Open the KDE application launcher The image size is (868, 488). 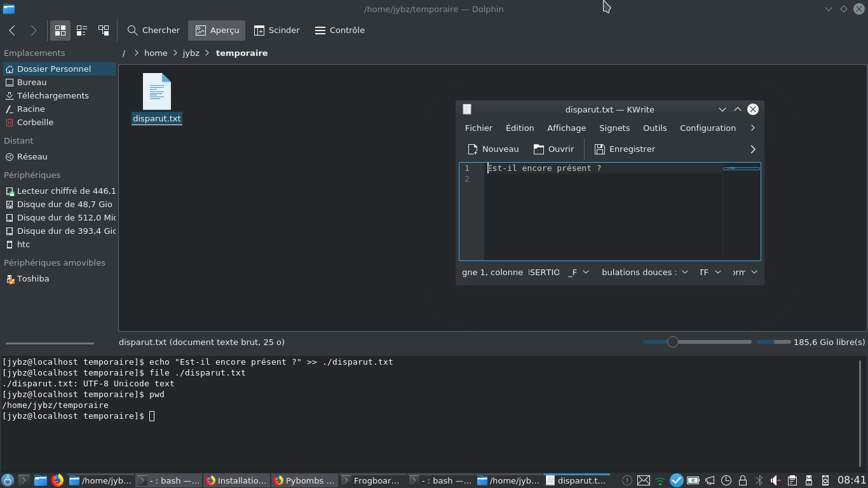point(8,480)
